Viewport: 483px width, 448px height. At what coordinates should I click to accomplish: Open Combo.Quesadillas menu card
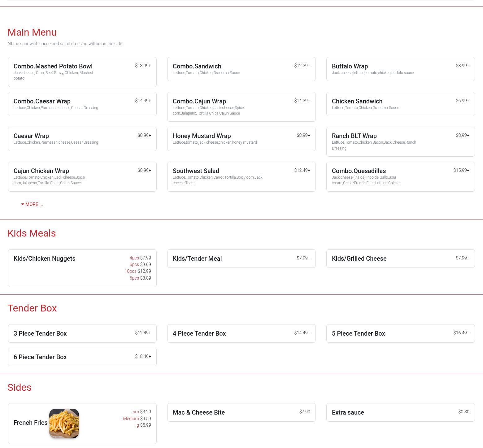(x=400, y=176)
